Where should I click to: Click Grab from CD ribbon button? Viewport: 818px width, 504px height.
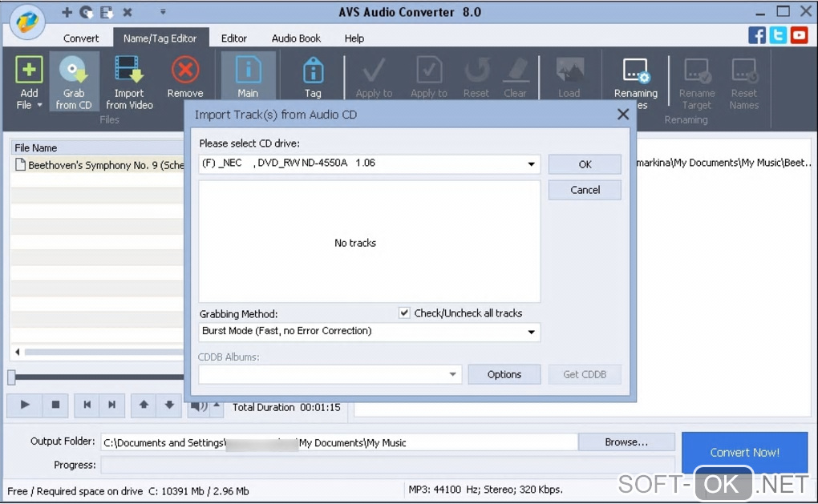[74, 81]
